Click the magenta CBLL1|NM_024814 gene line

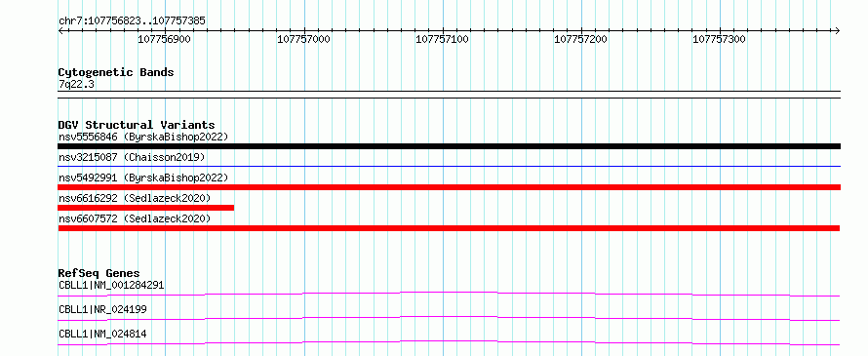click(449, 342)
